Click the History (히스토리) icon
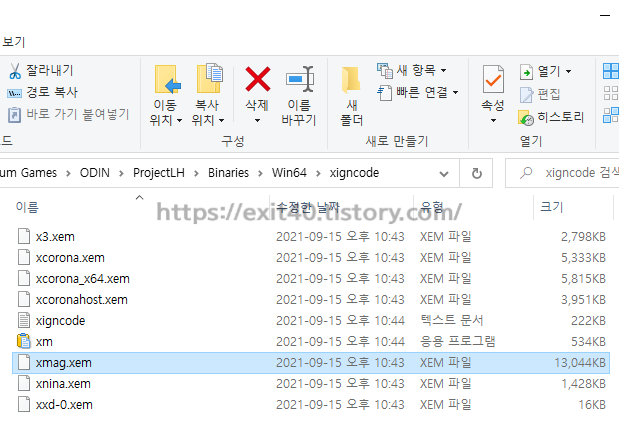This screenshot has width=619, height=425. pyautogui.click(x=526, y=118)
